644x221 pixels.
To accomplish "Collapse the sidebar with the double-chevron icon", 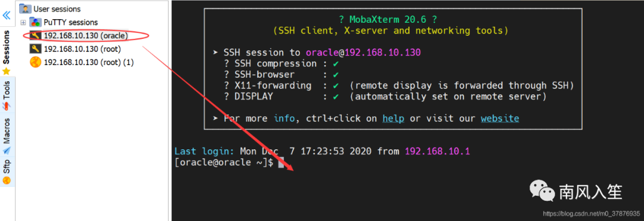I will tap(7, 15).
